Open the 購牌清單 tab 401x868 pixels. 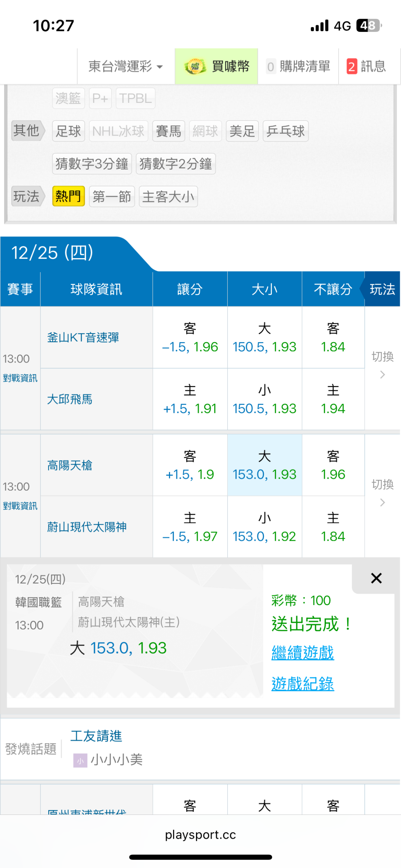point(299,67)
